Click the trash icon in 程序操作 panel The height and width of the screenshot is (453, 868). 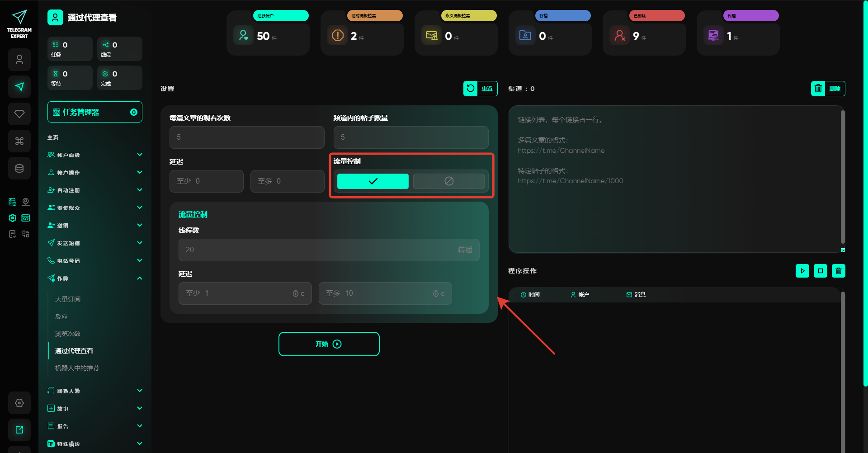(x=839, y=271)
